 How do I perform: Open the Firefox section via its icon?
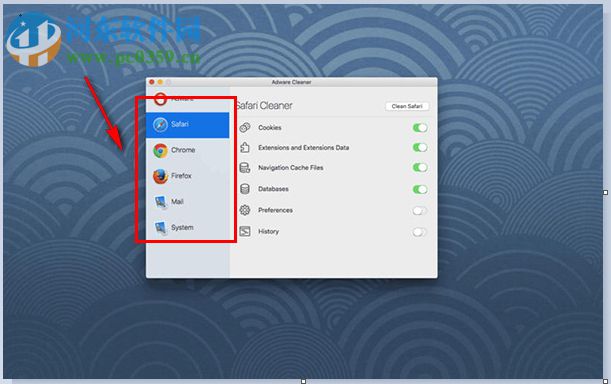[x=160, y=176]
